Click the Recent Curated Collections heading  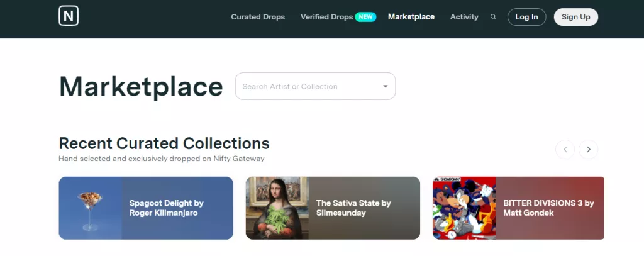pyautogui.click(x=164, y=143)
